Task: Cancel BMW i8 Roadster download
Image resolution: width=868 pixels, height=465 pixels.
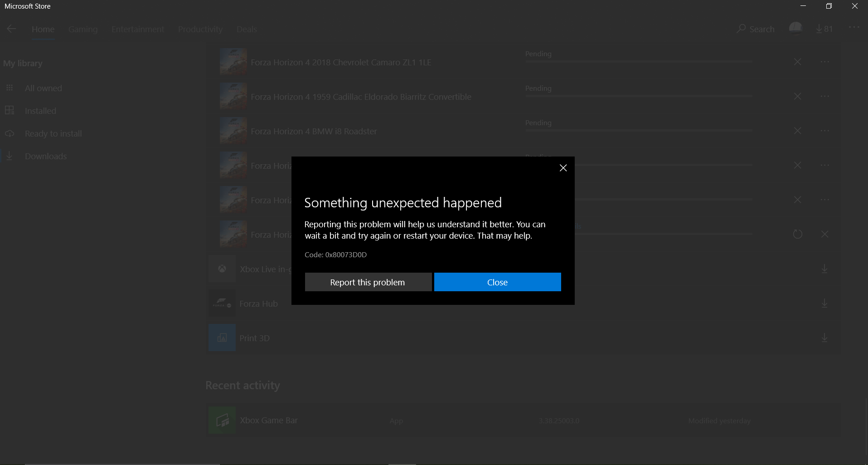Action: (x=798, y=131)
